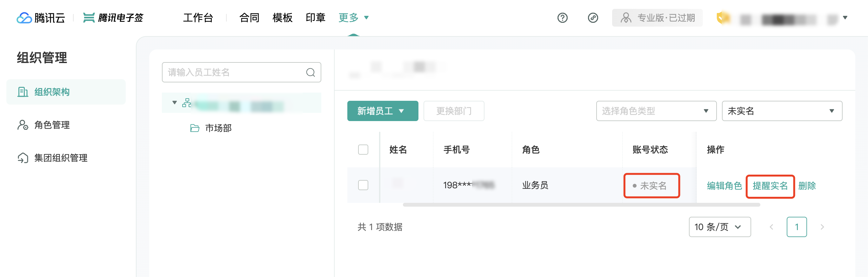Click 删除 link for the employee
This screenshot has width=868, height=277.
(x=807, y=186)
